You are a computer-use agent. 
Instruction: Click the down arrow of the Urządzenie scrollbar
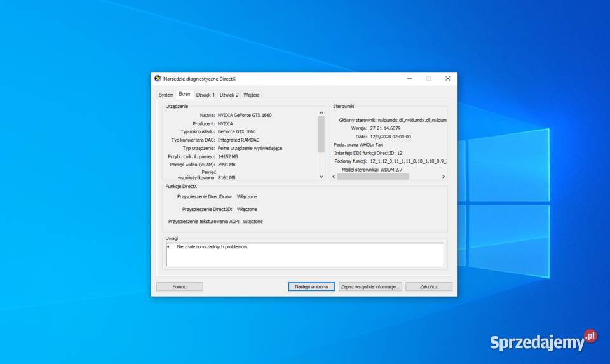[x=322, y=177]
